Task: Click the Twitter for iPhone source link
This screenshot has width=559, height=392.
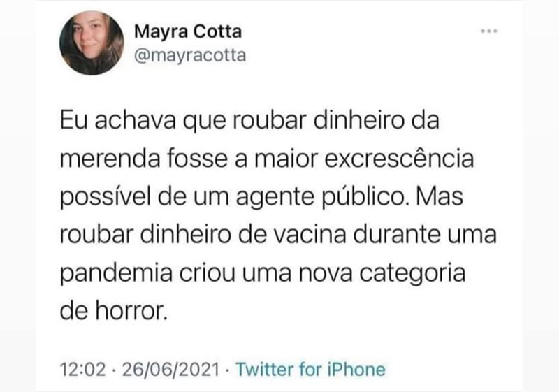Action: pyautogui.click(x=310, y=369)
